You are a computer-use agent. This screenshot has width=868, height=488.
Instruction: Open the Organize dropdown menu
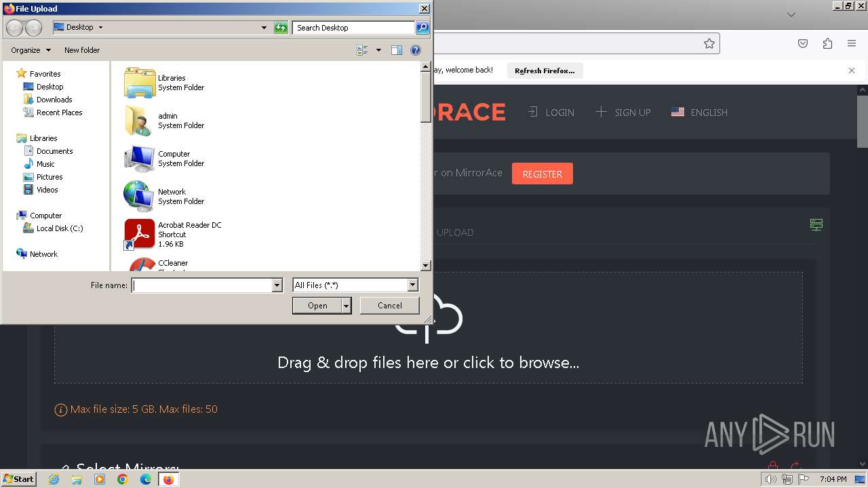pos(31,50)
